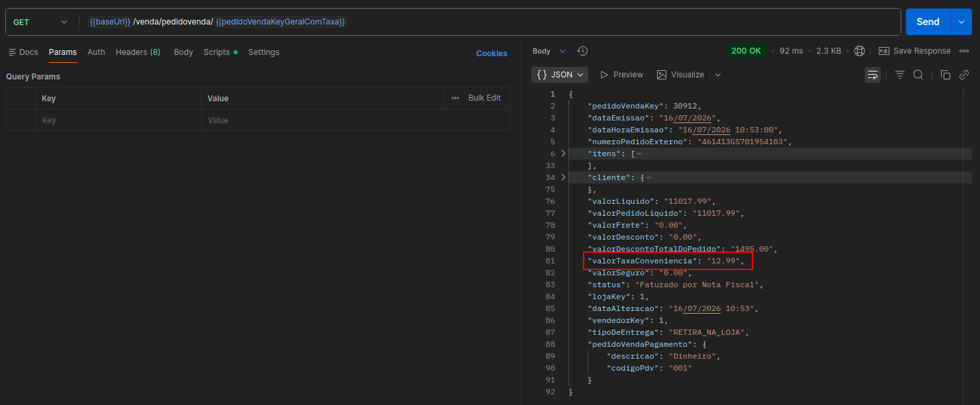The height and width of the screenshot is (405, 980).
Task: Click the network globe icon
Action: click(860, 51)
